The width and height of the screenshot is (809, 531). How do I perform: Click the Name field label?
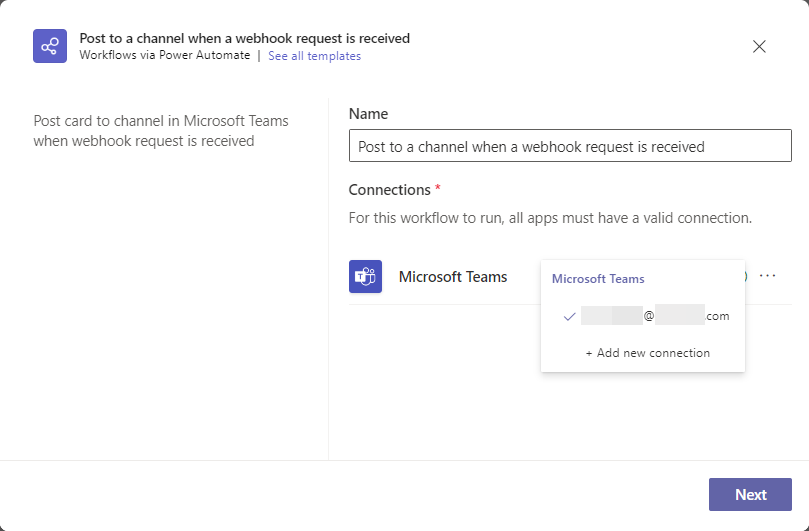(368, 114)
